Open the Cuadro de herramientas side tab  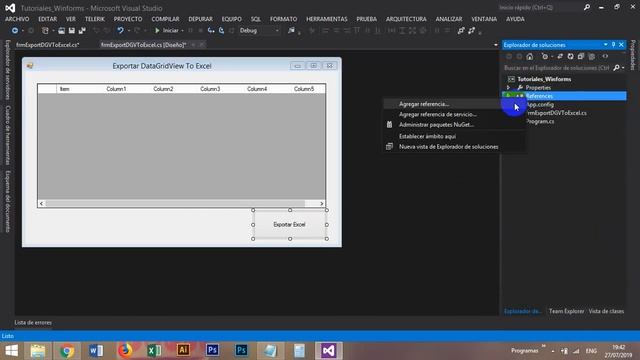point(8,135)
